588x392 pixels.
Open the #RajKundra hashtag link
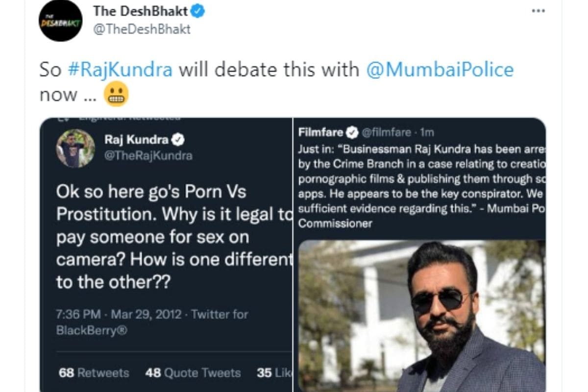coord(120,70)
